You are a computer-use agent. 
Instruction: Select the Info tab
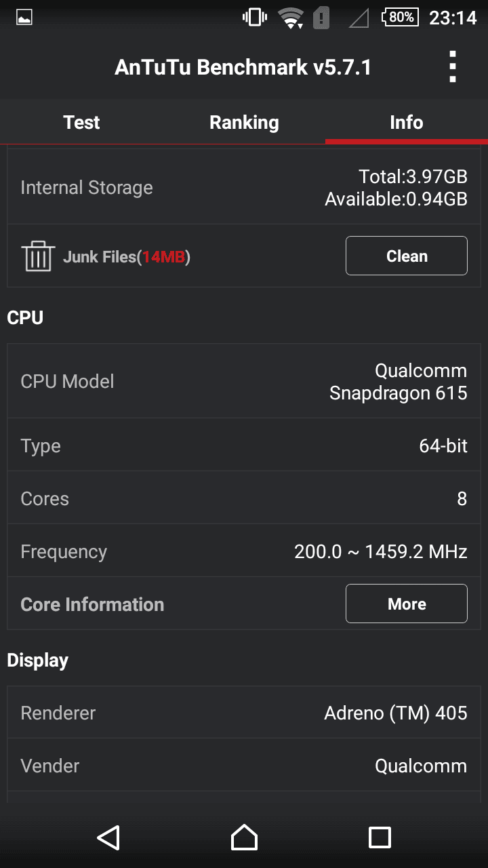pyautogui.click(x=407, y=122)
